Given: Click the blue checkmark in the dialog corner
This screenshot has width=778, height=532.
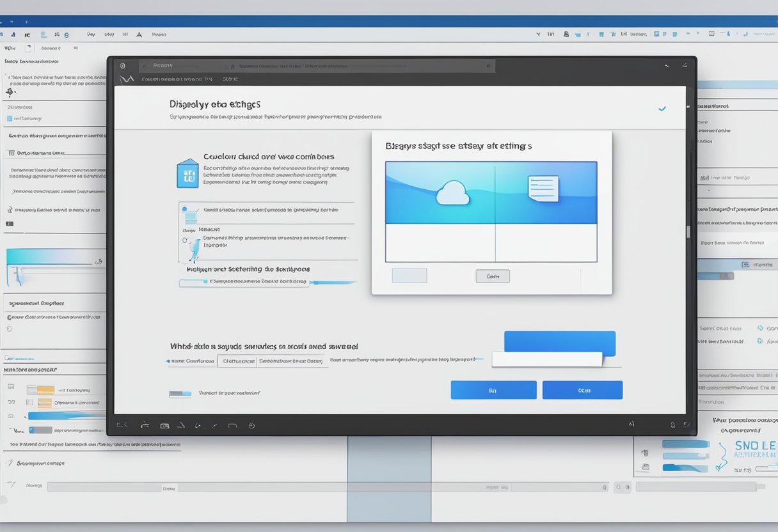Looking at the screenshot, I should pyautogui.click(x=662, y=109).
